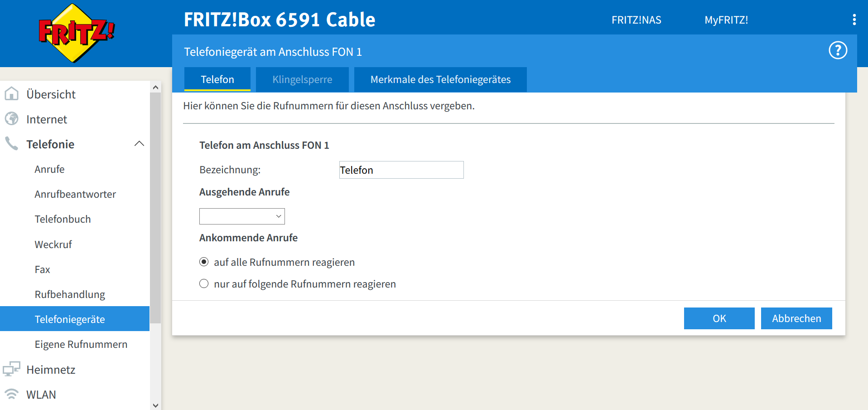Click the Heimnetz computer icon

(11, 369)
